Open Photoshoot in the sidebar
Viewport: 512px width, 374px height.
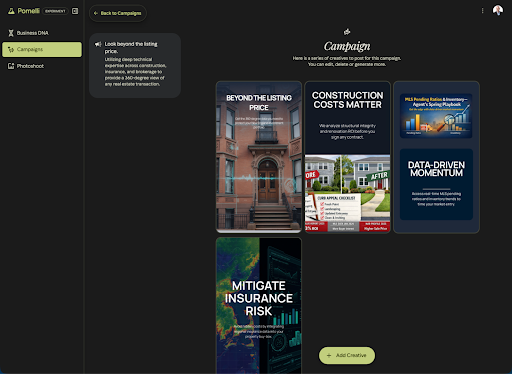[42, 66]
